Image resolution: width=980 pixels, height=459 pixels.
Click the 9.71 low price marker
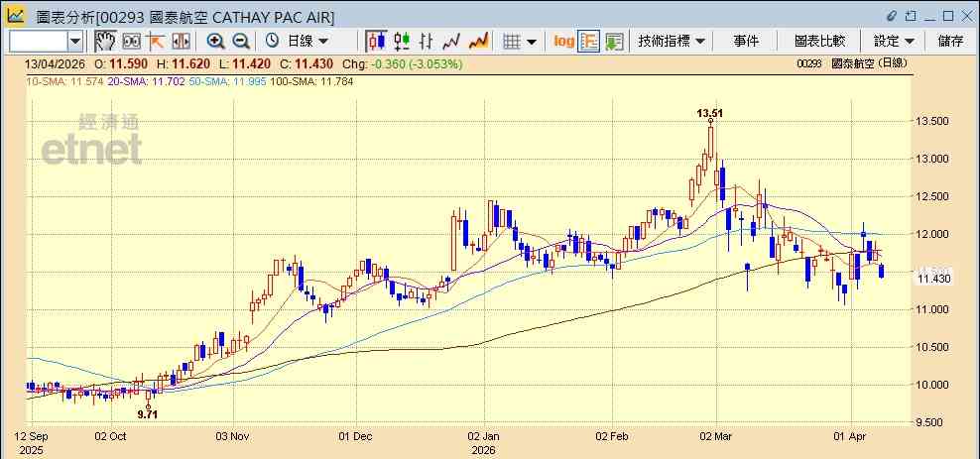tap(148, 414)
